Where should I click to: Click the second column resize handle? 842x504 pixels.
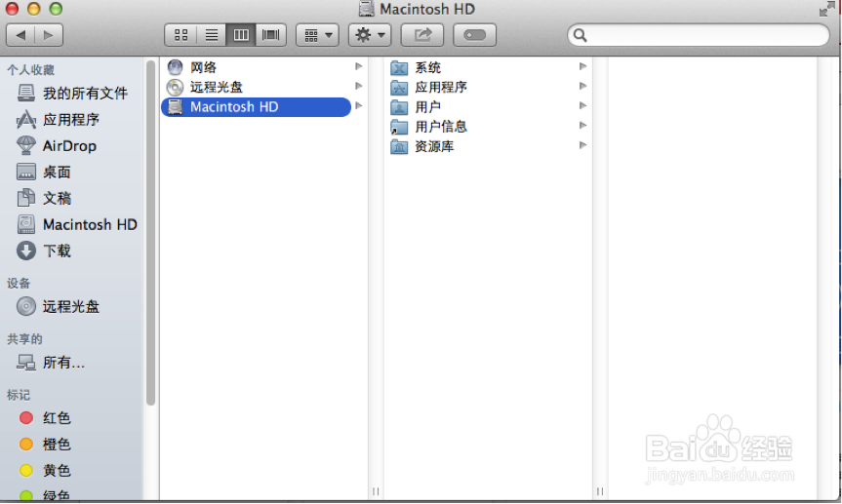pyautogui.click(x=600, y=491)
